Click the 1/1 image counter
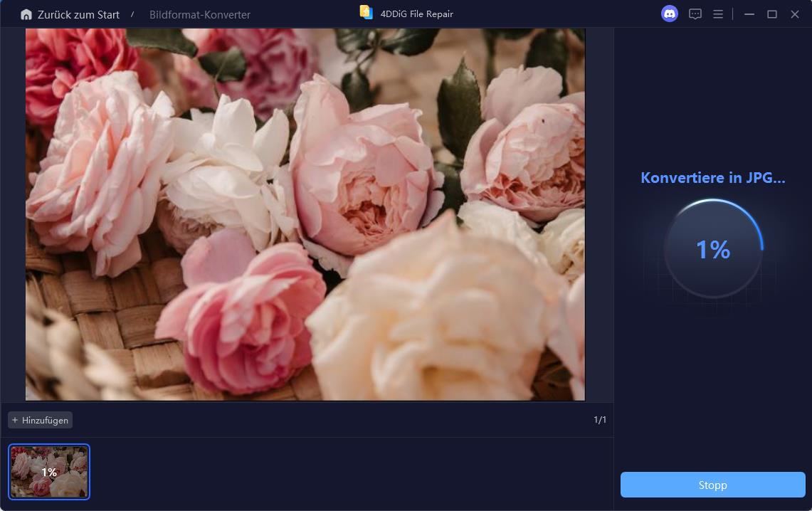The image size is (812, 511). [600, 420]
